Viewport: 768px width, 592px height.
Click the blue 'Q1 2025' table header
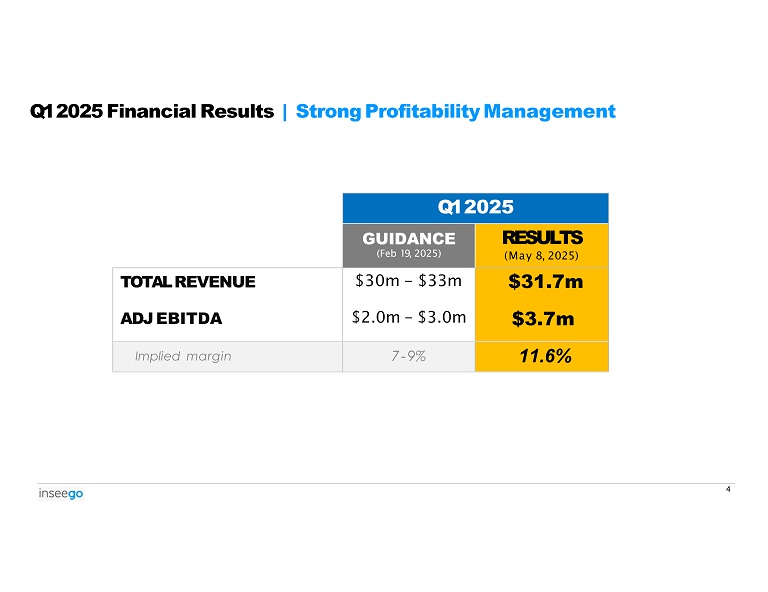point(475,207)
